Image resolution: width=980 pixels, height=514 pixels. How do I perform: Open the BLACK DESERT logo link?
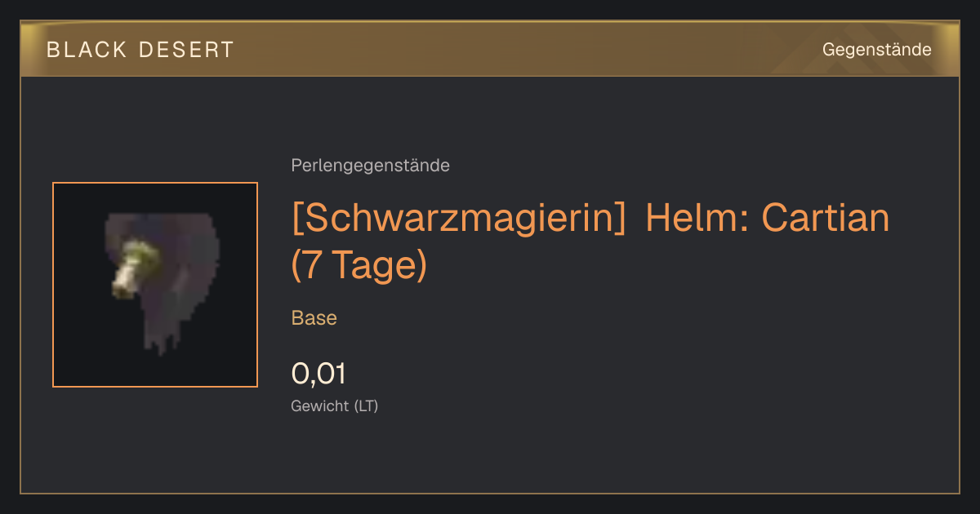[x=140, y=50]
